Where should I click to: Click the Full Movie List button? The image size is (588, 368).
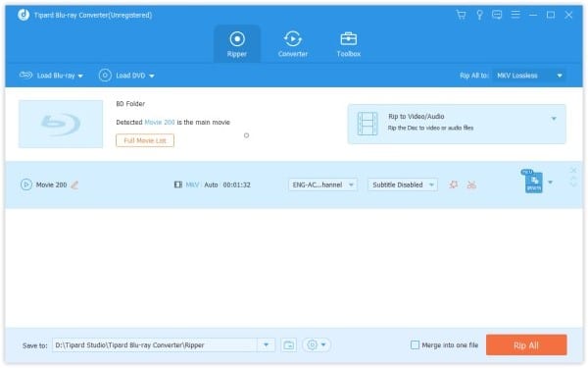[145, 140]
